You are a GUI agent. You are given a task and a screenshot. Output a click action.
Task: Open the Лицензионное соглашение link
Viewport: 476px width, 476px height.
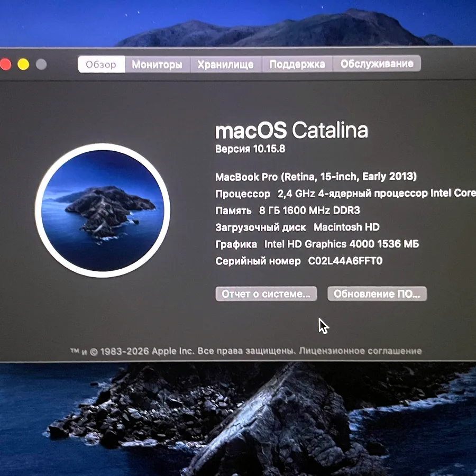pyautogui.click(x=360, y=351)
